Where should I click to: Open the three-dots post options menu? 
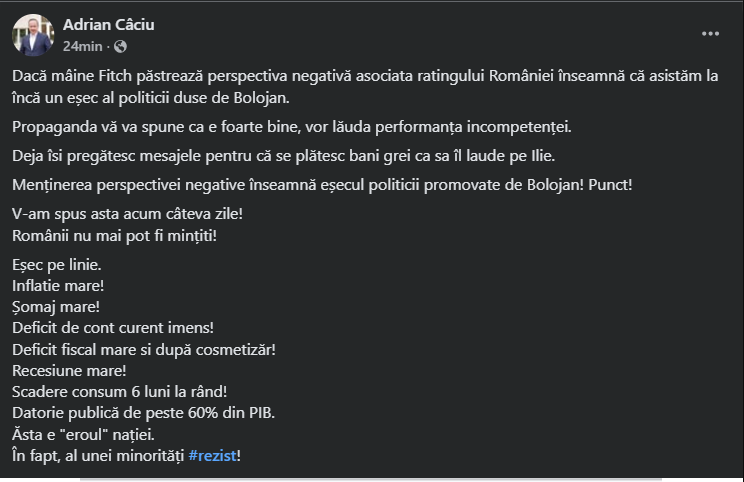[x=710, y=33]
